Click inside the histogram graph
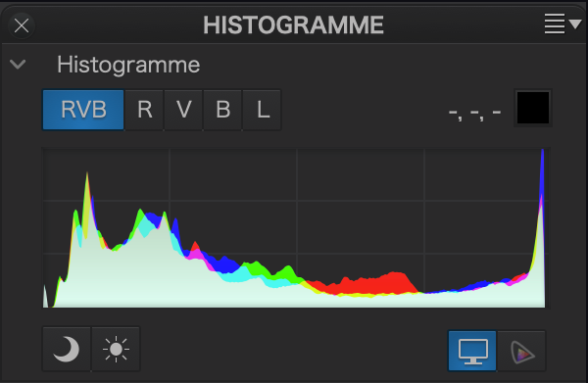This screenshot has height=383, width=588. [x=296, y=228]
